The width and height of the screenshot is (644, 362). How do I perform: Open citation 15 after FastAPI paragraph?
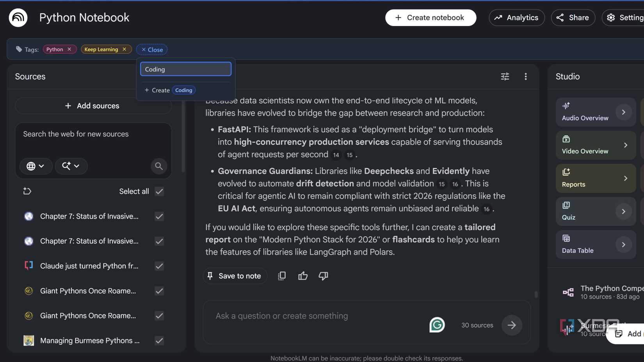click(x=349, y=155)
